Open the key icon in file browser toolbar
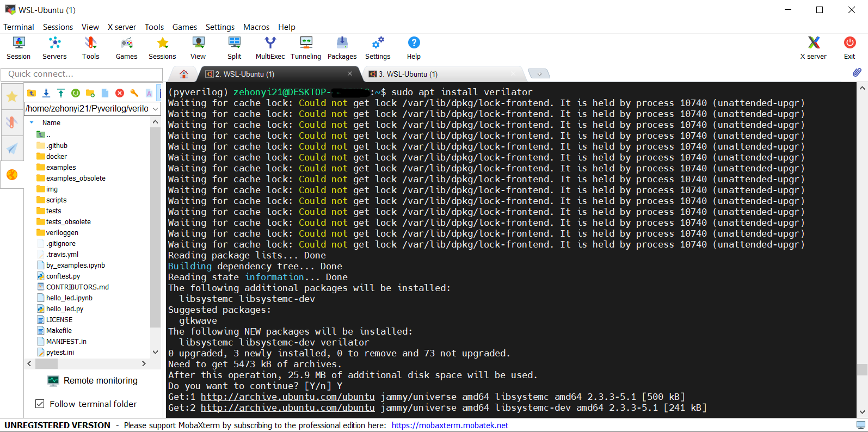The height and width of the screenshot is (432, 868). (134, 93)
